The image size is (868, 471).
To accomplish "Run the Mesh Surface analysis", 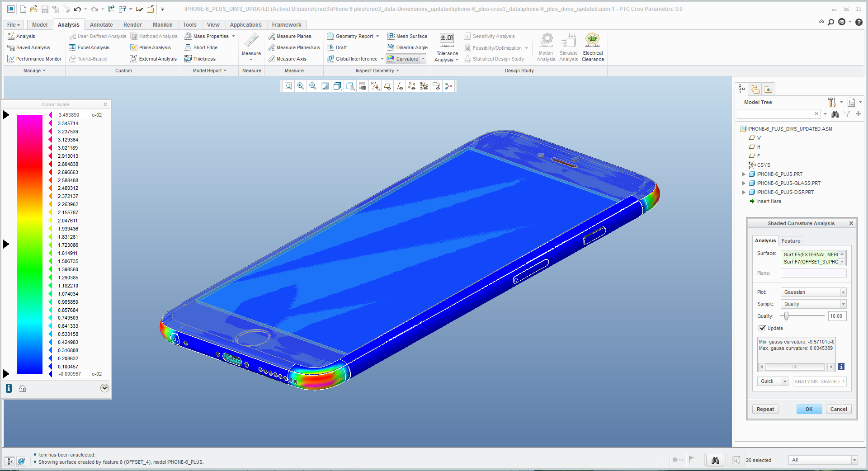I will click(407, 36).
